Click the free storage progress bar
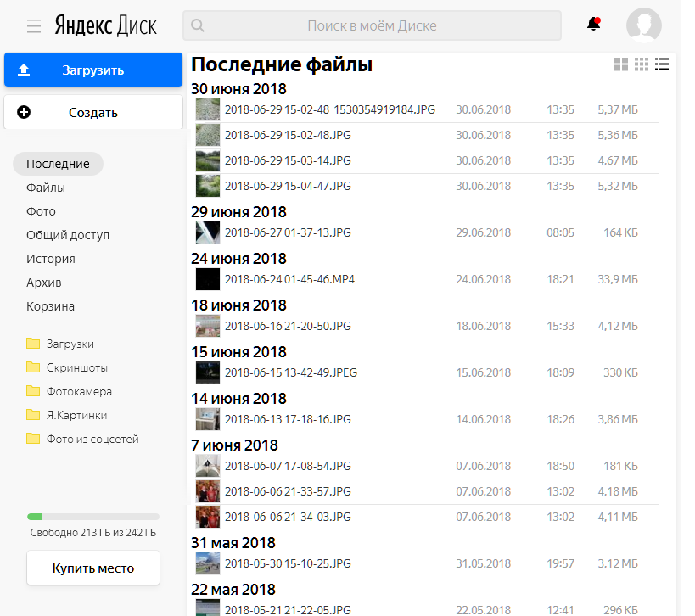The image size is (695, 616). point(93,517)
